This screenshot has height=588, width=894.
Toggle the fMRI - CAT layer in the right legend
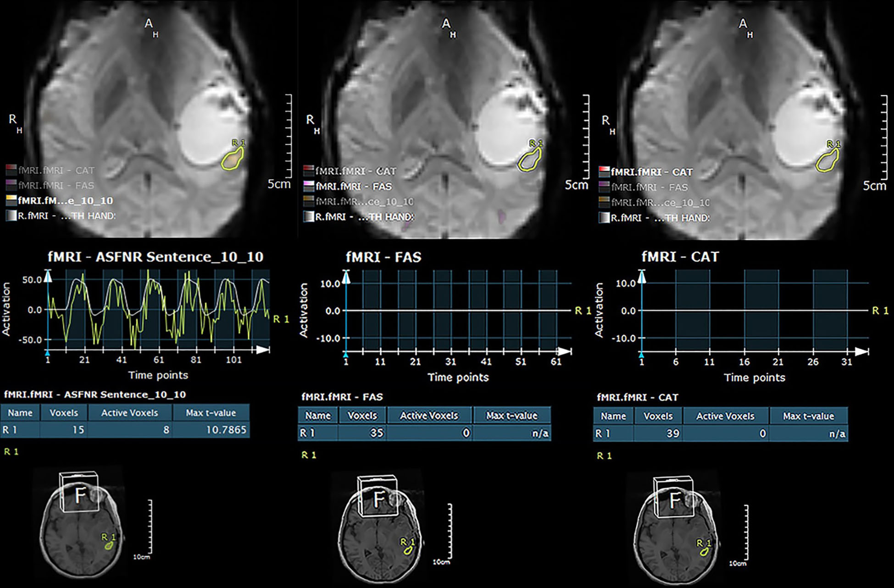click(x=651, y=172)
